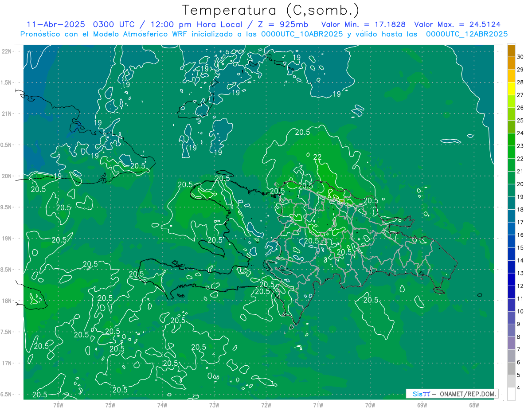This screenshot has width=532, height=411.
Task: Click the "72W" longitude axis label
Action: point(266,405)
